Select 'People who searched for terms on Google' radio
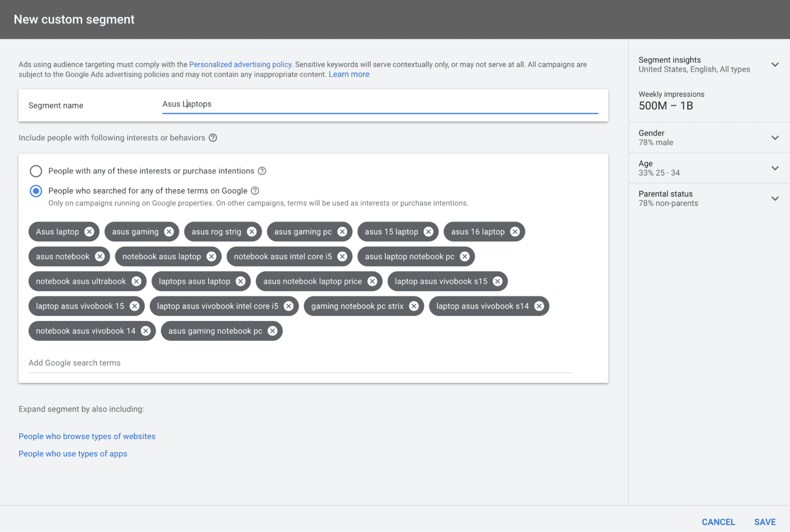Viewport: 790px width, 532px height. point(36,191)
